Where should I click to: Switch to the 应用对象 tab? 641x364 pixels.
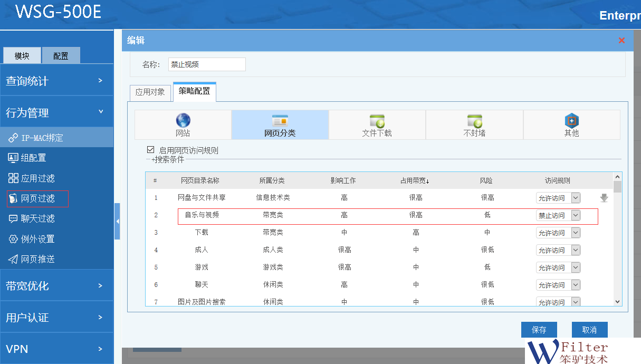click(150, 92)
